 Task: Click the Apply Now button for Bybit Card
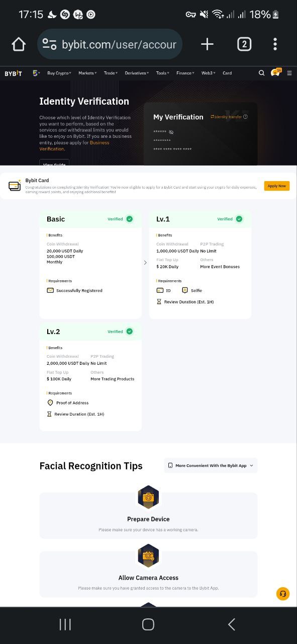tap(277, 186)
